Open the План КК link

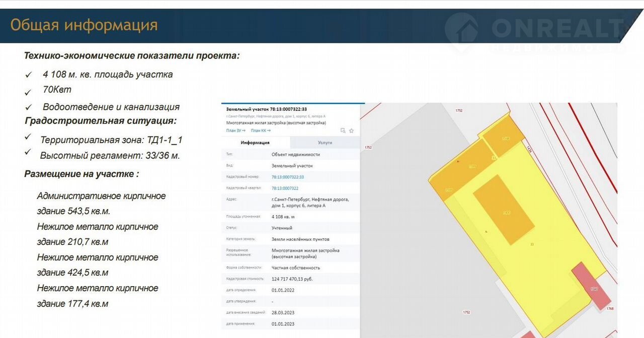[x=261, y=130]
